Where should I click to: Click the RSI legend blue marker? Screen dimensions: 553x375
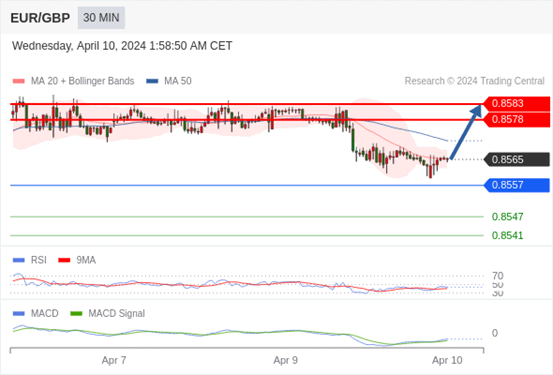[18, 260]
